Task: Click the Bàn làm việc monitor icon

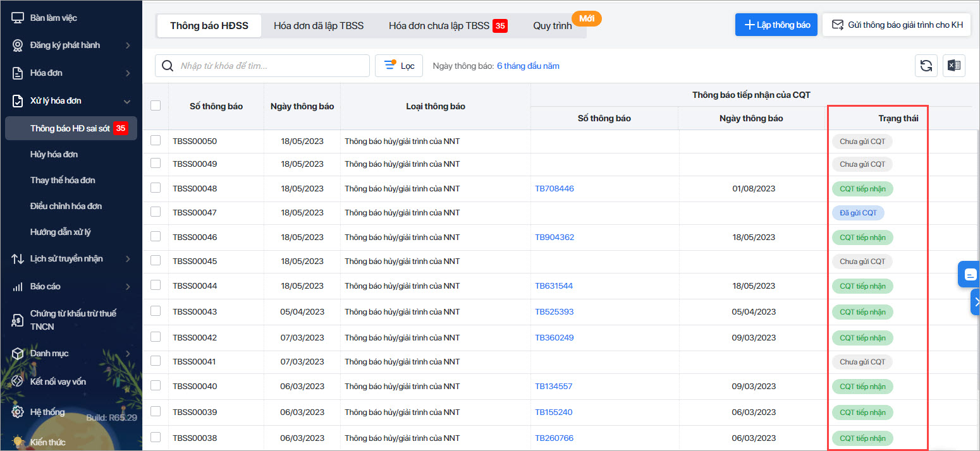Action: [18, 18]
